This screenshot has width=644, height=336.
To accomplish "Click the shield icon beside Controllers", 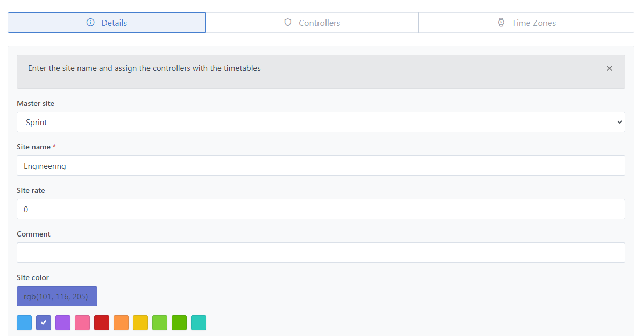I will click(x=288, y=23).
